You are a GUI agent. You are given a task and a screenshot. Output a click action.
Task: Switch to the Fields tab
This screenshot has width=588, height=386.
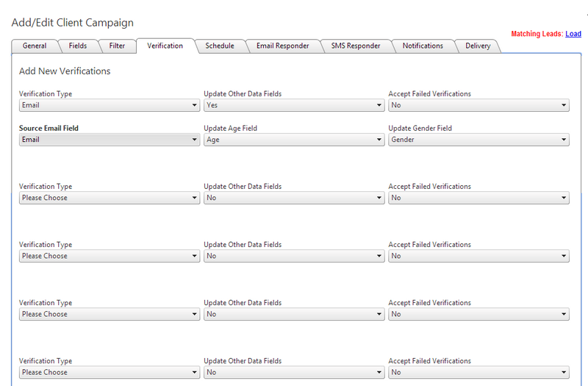pyautogui.click(x=78, y=46)
